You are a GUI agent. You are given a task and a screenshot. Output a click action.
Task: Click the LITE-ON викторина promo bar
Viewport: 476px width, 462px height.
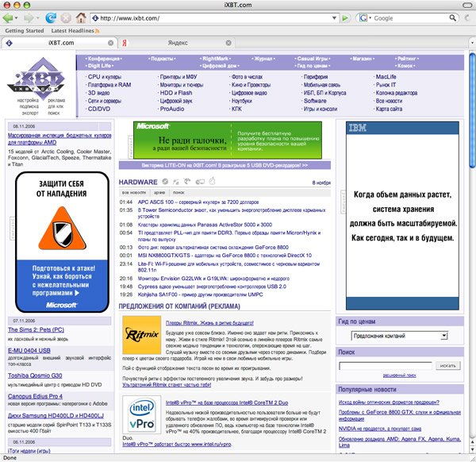coord(225,165)
